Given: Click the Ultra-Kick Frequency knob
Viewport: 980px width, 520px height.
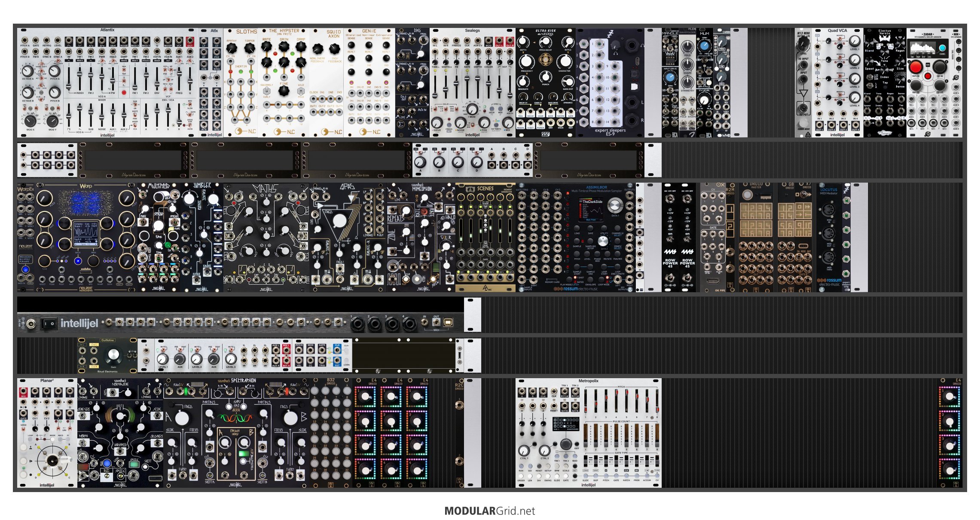Looking at the screenshot, I should [527, 61].
